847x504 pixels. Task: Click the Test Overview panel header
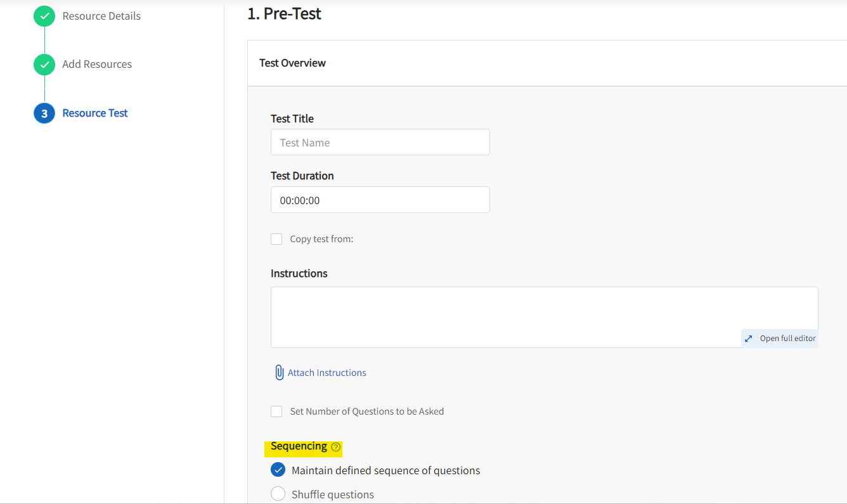pyautogui.click(x=292, y=63)
